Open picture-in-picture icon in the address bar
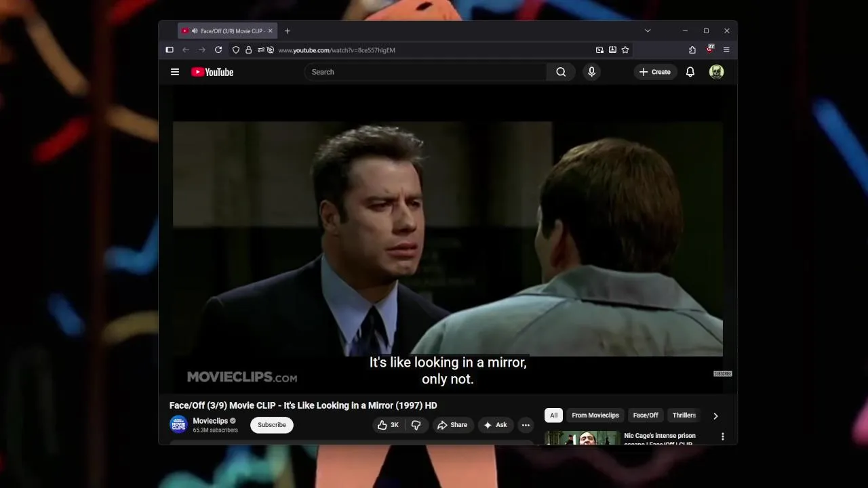 tap(599, 50)
